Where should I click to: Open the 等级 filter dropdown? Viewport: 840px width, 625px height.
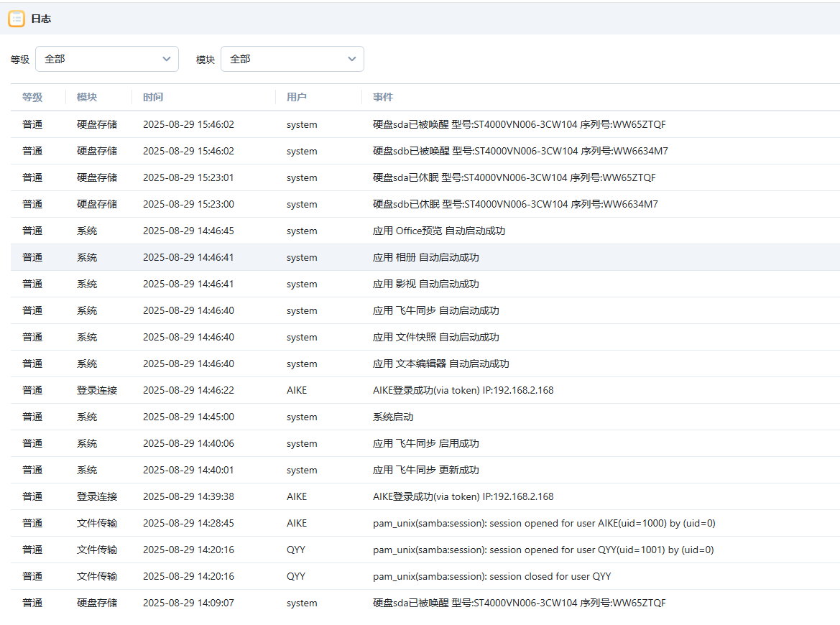click(107, 59)
